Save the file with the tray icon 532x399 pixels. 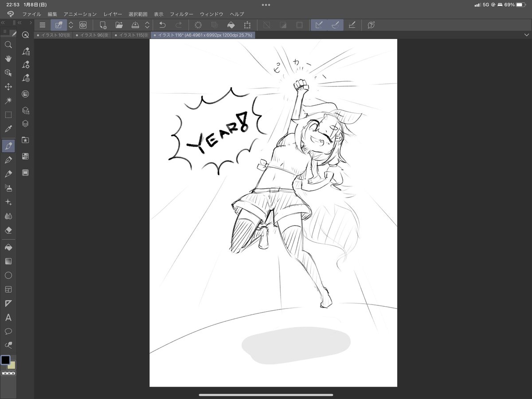(x=135, y=25)
